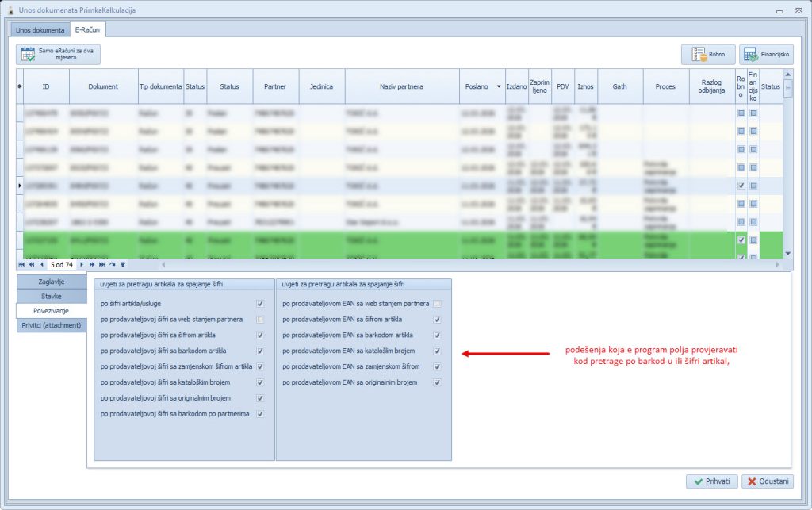
Task: Go to next record arrow in navigator
Action: (x=82, y=265)
